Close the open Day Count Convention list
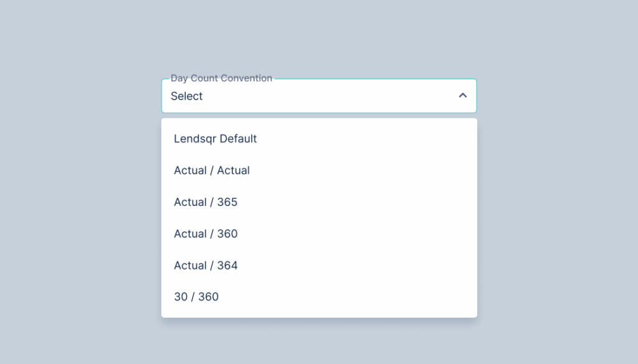The height and width of the screenshot is (364, 638). pyautogui.click(x=462, y=96)
